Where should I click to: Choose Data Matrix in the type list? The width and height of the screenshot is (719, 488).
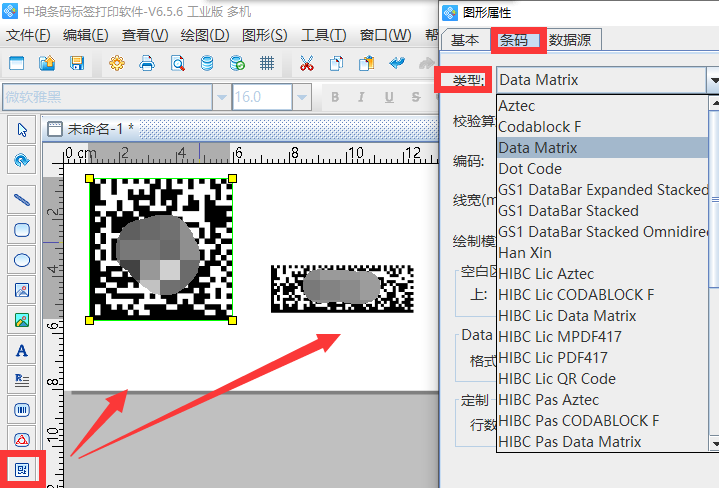[603, 148]
